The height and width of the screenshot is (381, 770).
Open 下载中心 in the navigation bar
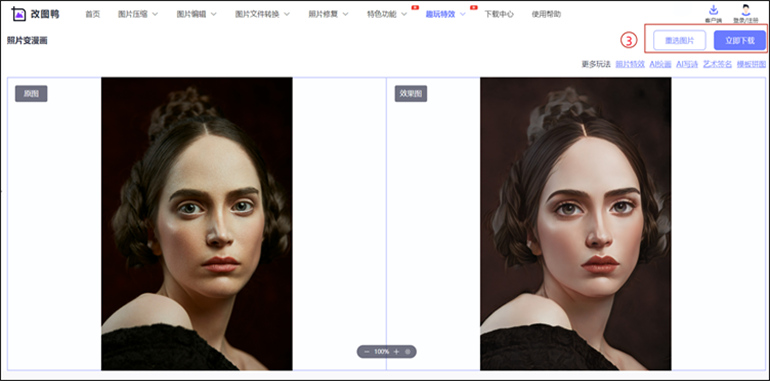pyautogui.click(x=499, y=14)
